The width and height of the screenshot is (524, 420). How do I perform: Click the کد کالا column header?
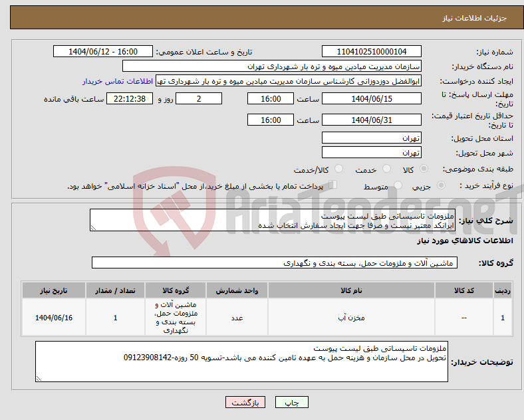click(463, 290)
